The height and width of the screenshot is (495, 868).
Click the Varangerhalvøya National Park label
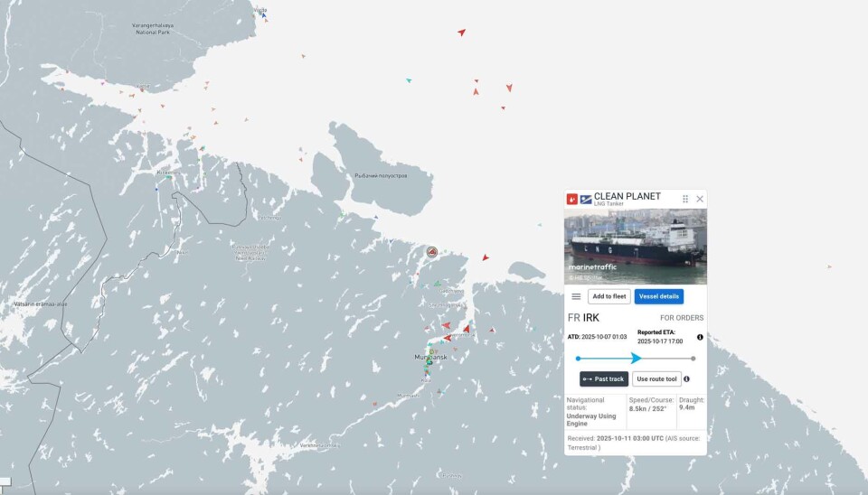click(153, 29)
